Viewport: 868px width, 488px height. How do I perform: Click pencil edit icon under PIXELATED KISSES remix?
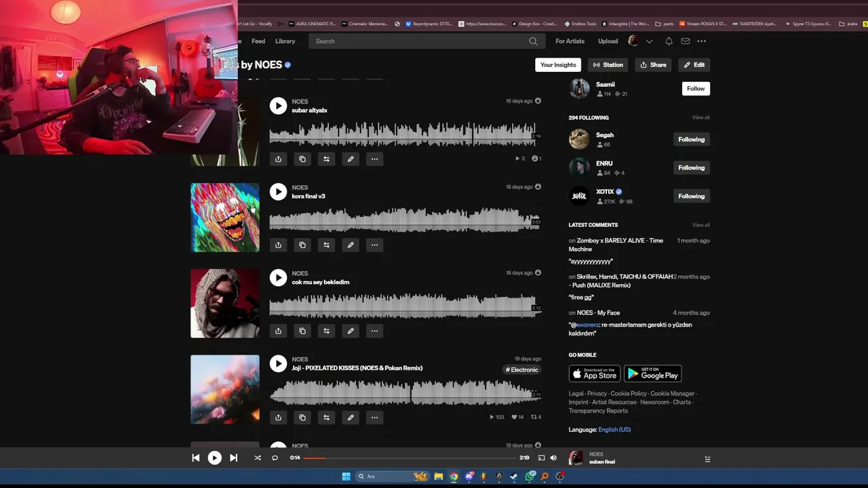[x=351, y=418]
